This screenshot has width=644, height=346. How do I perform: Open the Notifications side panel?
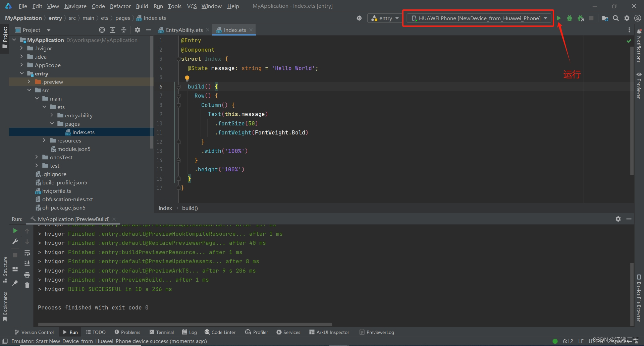[639, 46]
